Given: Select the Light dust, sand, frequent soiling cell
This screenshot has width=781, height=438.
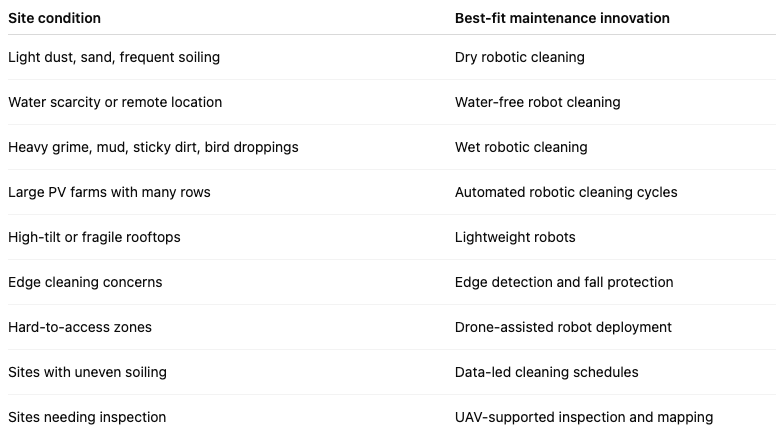Looking at the screenshot, I should [114, 57].
